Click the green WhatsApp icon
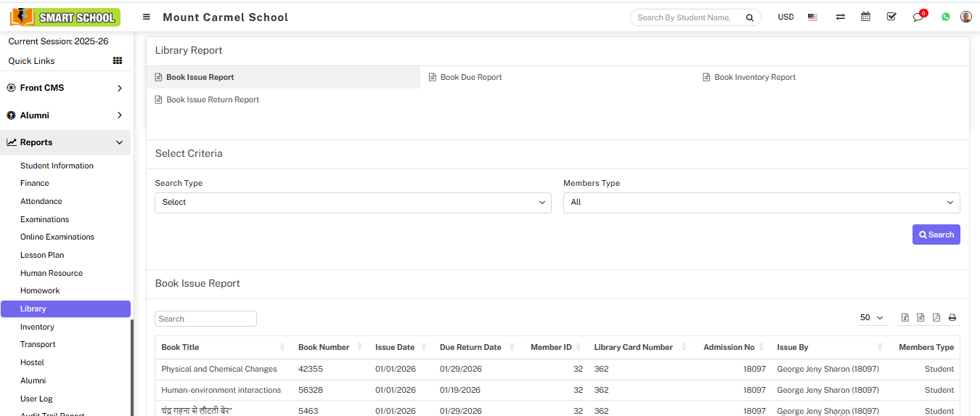The width and height of the screenshot is (980, 416). (945, 17)
